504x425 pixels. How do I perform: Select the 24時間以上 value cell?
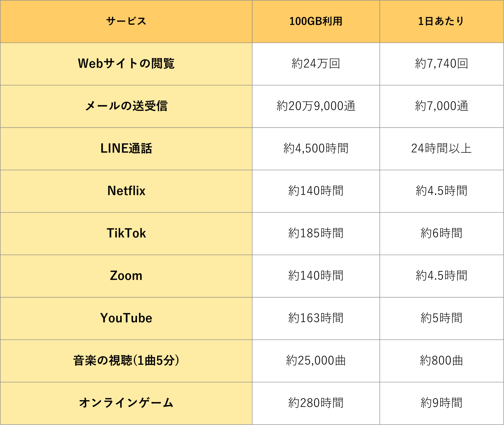point(441,148)
